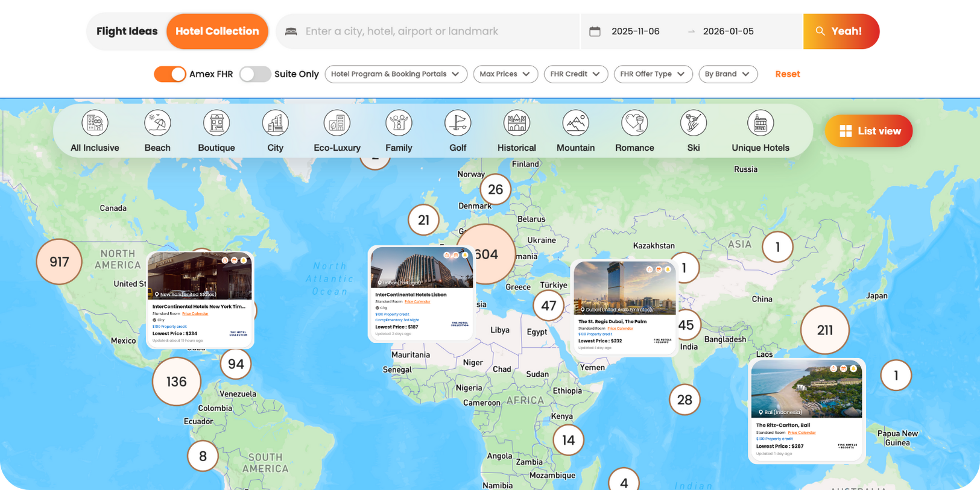The height and width of the screenshot is (490, 980).
Task: Select the Golf category icon
Action: click(458, 123)
